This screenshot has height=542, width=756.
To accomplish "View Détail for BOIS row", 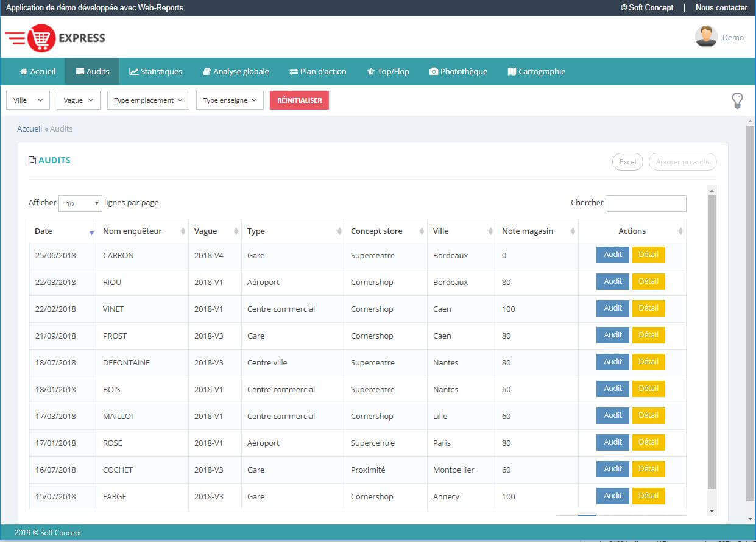I will click(649, 389).
